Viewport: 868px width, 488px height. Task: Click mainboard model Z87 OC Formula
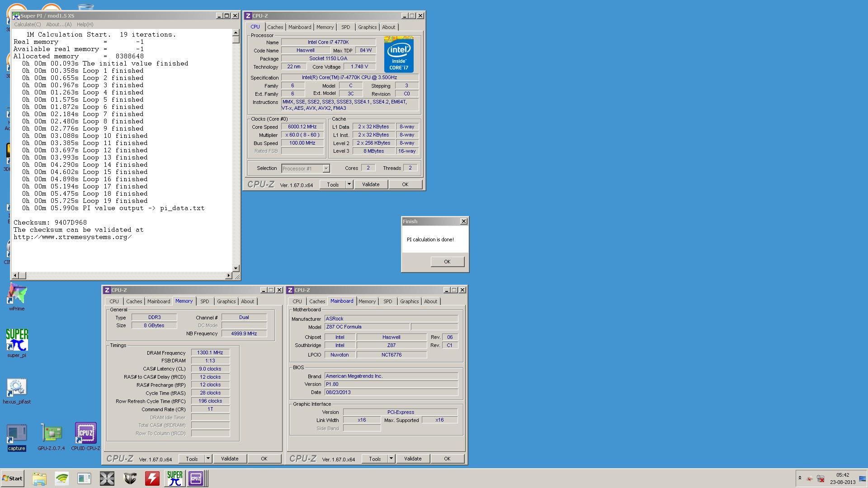tap(367, 327)
